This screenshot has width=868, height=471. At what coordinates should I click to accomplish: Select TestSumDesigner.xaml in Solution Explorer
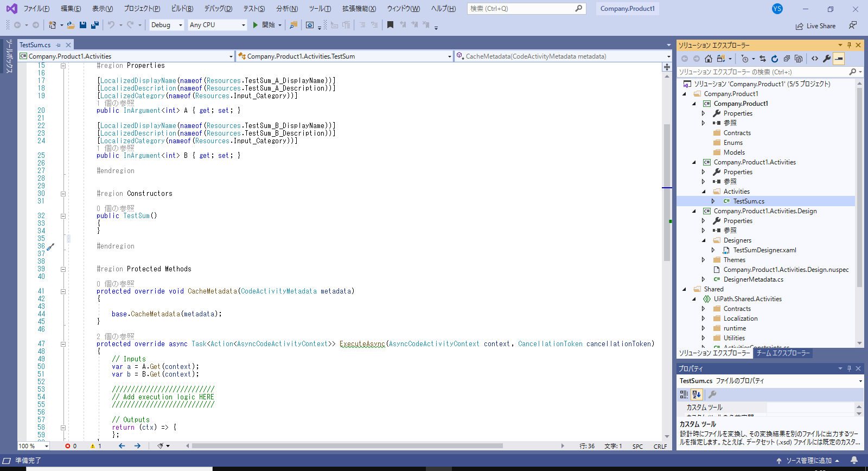pos(764,250)
